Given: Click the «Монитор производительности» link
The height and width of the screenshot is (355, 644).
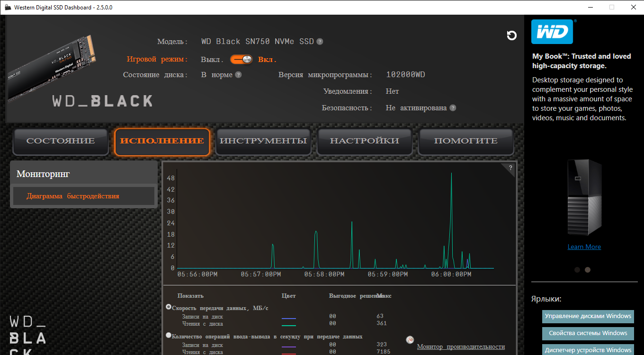Looking at the screenshot, I should (461, 347).
